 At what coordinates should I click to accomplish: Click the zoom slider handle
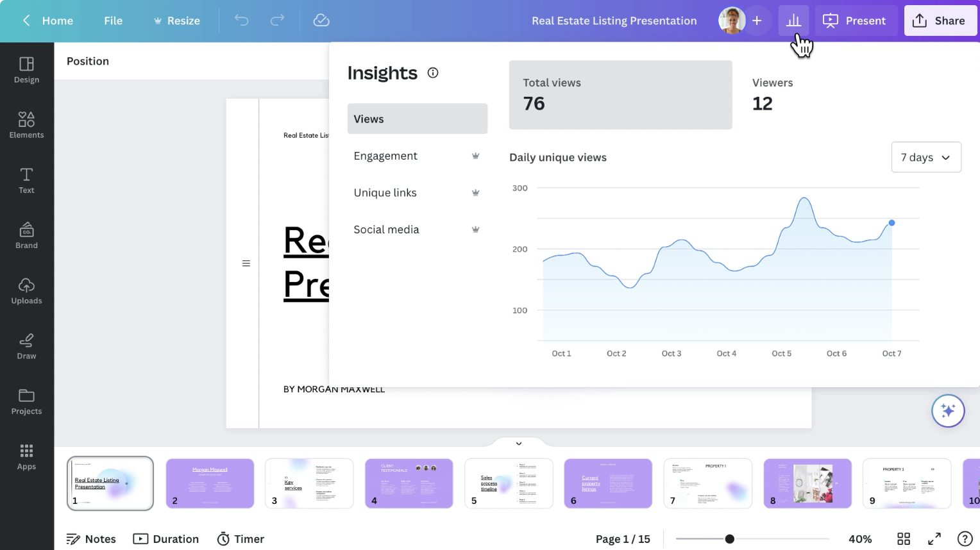tap(729, 539)
